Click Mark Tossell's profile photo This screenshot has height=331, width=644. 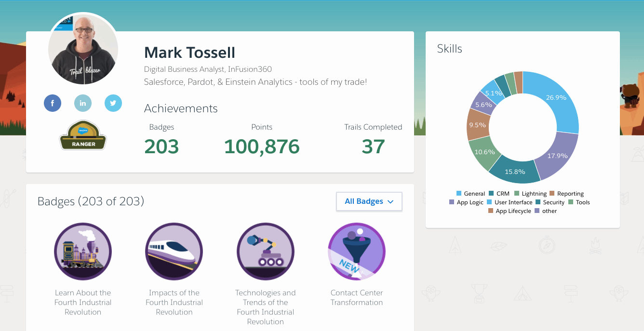(x=82, y=49)
